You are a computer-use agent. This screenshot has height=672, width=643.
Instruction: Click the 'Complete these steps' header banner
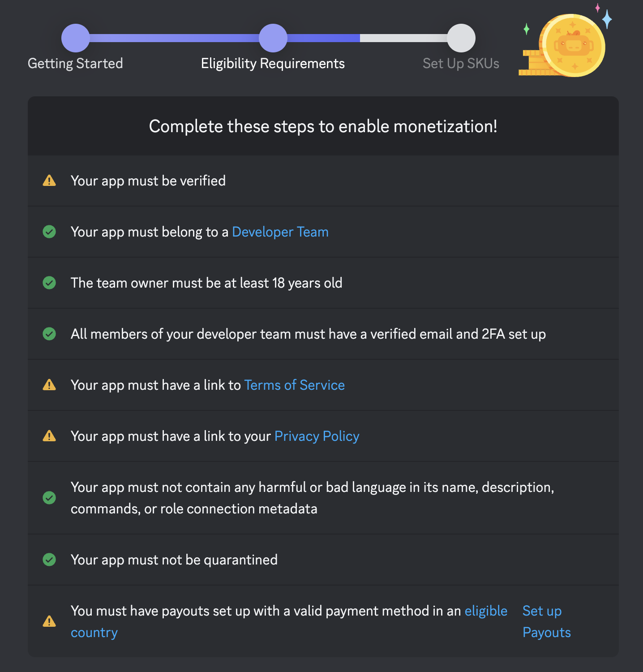point(323,126)
